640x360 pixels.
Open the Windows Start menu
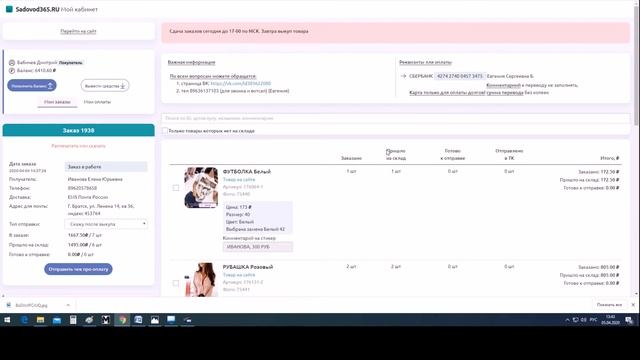point(7,320)
